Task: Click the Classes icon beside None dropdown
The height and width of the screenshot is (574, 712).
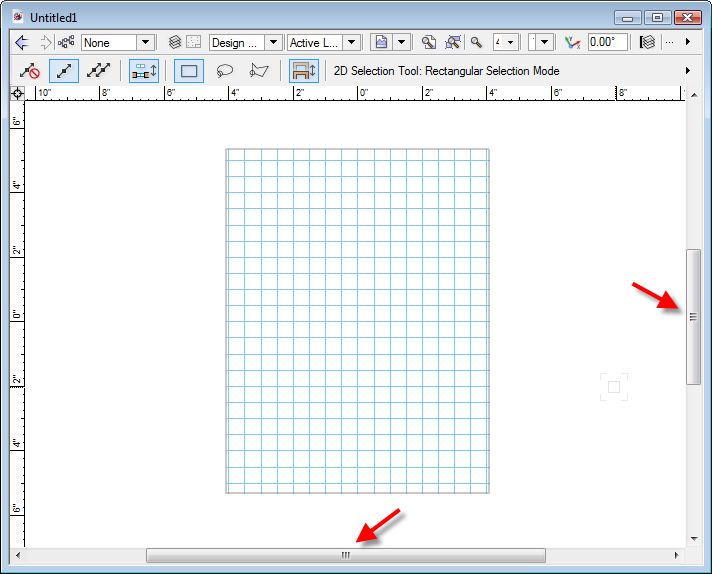Action: (x=67, y=43)
